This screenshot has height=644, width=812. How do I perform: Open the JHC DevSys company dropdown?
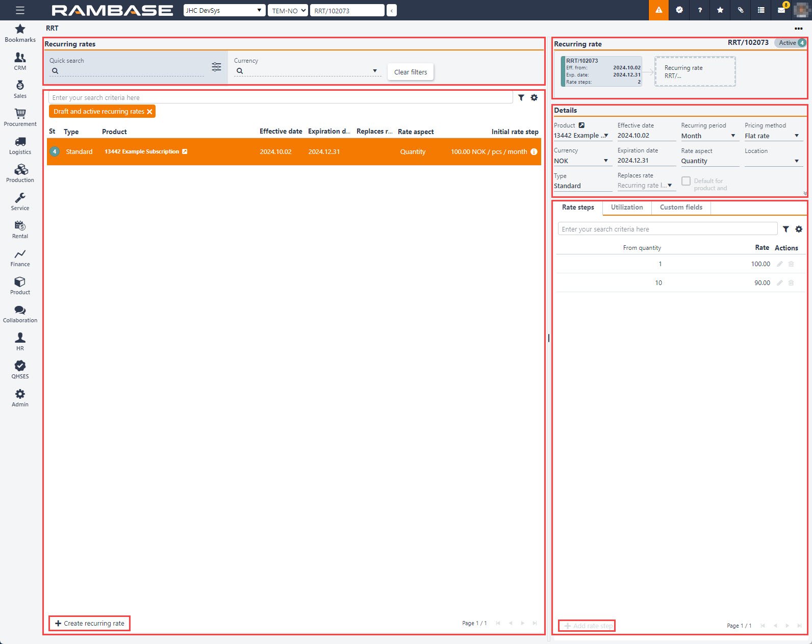[224, 10]
